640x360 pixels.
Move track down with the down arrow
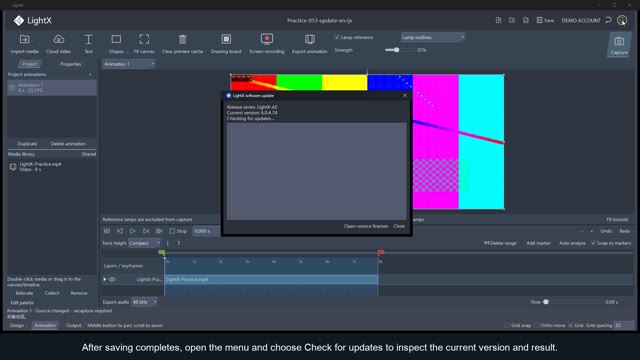(x=168, y=243)
